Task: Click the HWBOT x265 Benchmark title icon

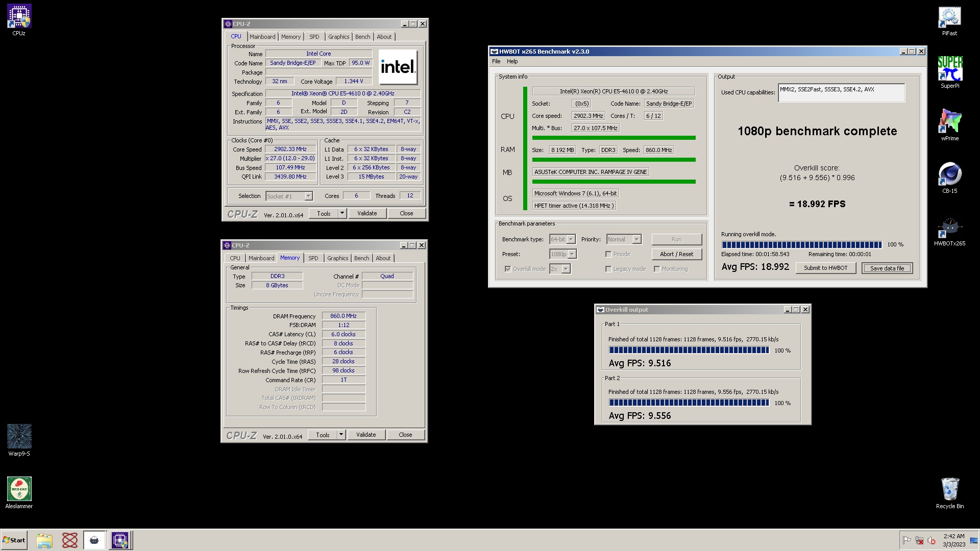Action: click(494, 52)
